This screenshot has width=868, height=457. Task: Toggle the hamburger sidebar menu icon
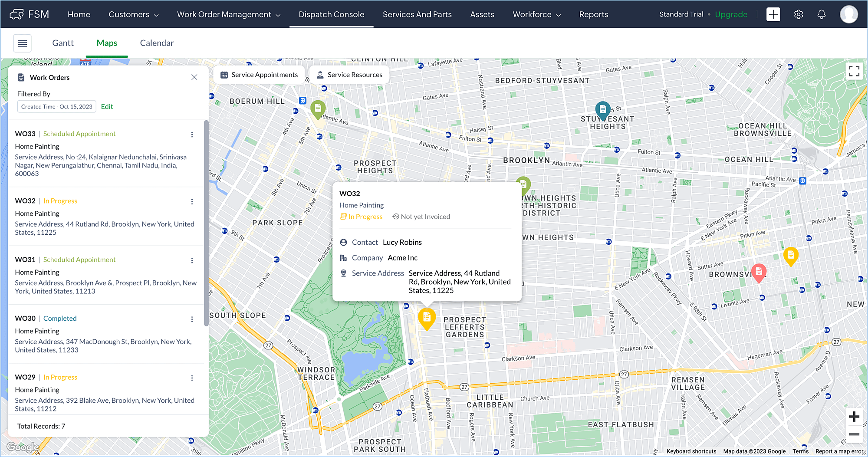point(23,43)
